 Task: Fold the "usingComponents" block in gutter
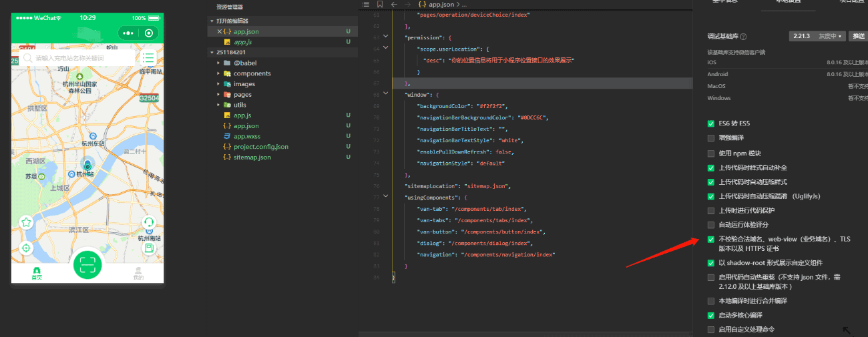(386, 197)
